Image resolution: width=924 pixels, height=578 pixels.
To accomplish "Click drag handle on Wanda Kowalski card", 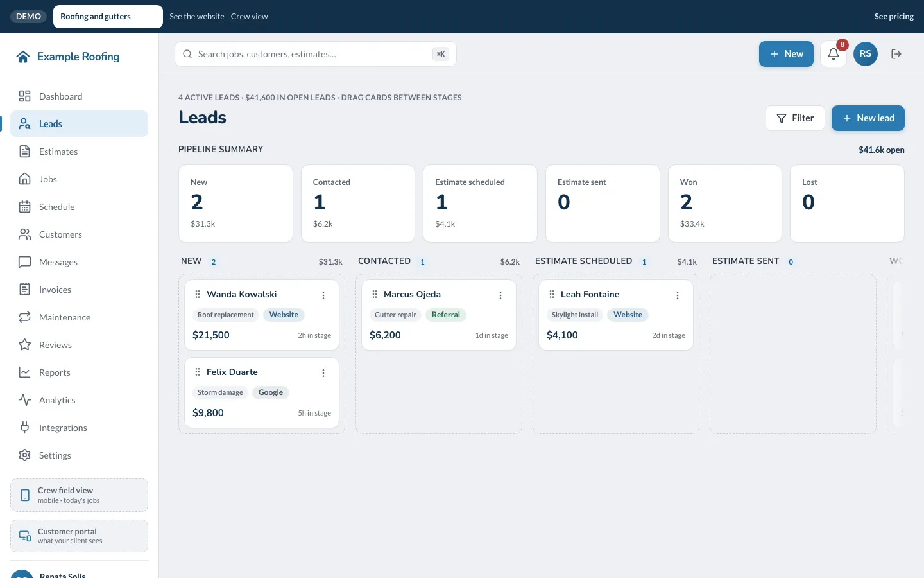I will pos(198,294).
